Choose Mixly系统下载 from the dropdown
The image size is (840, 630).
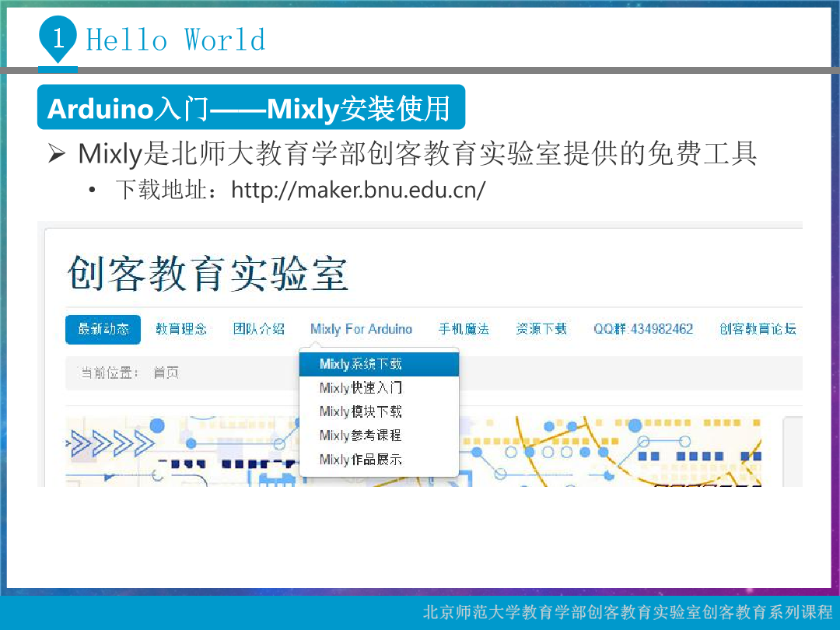[x=361, y=364]
